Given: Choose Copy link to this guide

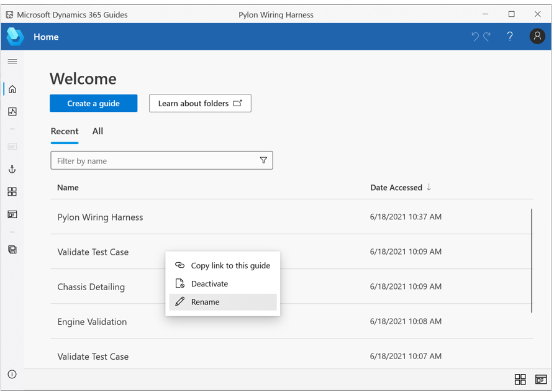Looking at the screenshot, I should click(222, 265).
